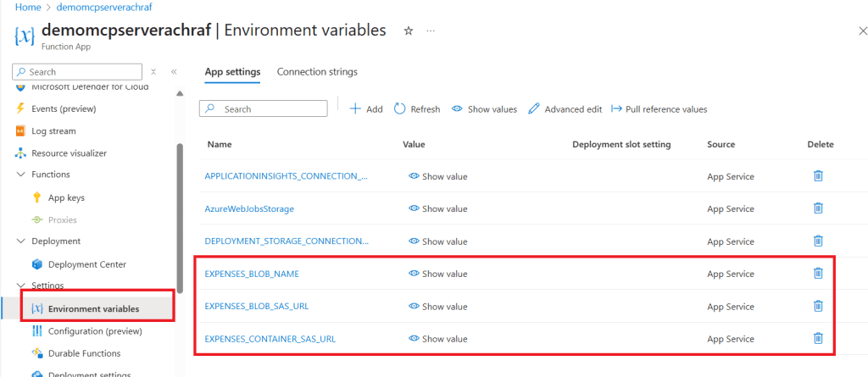Open Deployment Center
Screen dimensions: 868x377
coord(86,264)
